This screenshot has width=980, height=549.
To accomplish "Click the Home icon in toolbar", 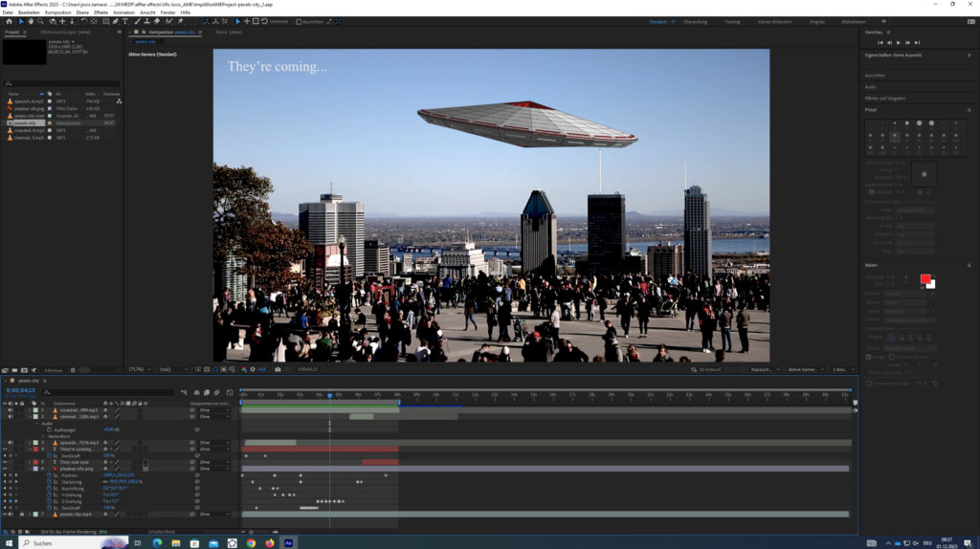I will pos(11,21).
